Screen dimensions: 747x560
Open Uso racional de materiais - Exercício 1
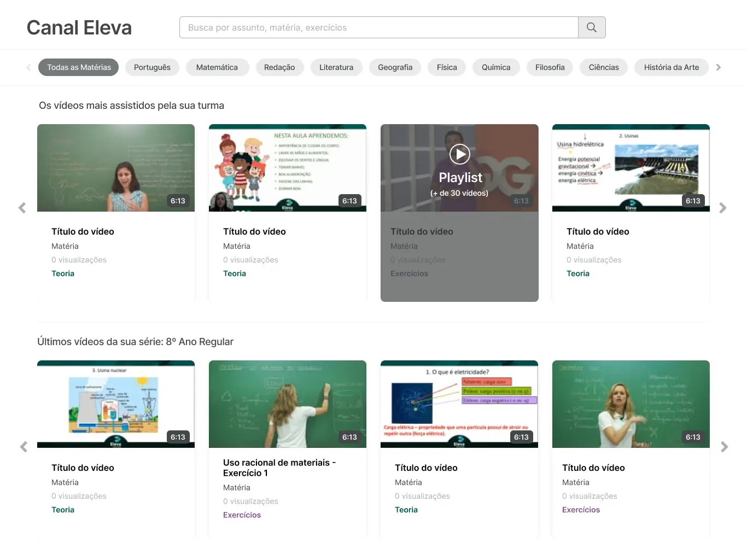pyautogui.click(x=279, y=468)
